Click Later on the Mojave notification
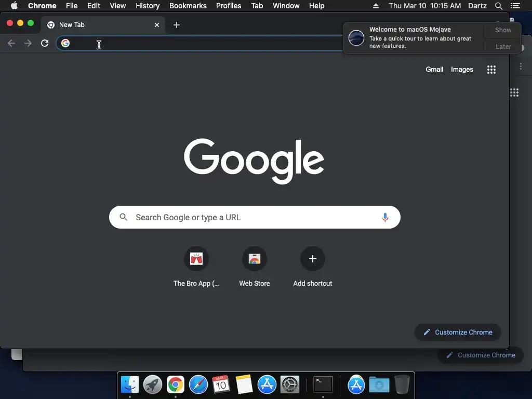The image size is (532, 399). (503, 46)
